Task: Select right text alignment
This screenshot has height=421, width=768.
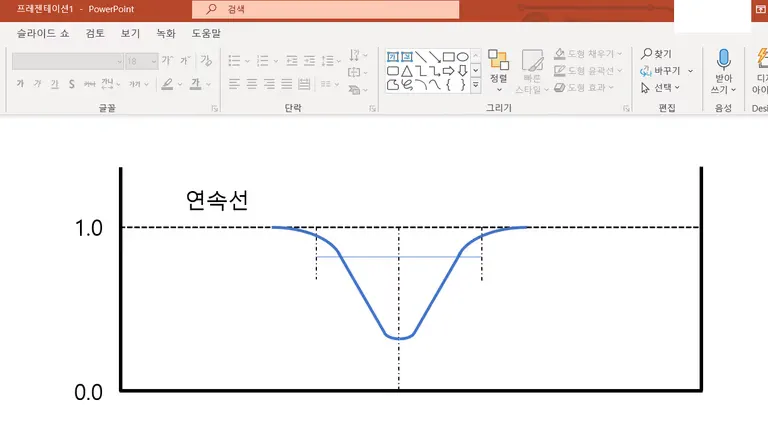Action: point(269,84)
